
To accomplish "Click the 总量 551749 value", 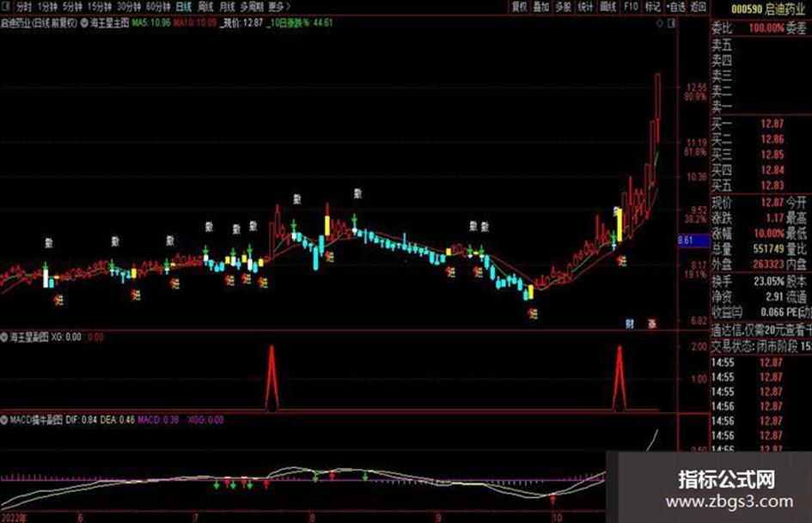I will tap(768, 249).
